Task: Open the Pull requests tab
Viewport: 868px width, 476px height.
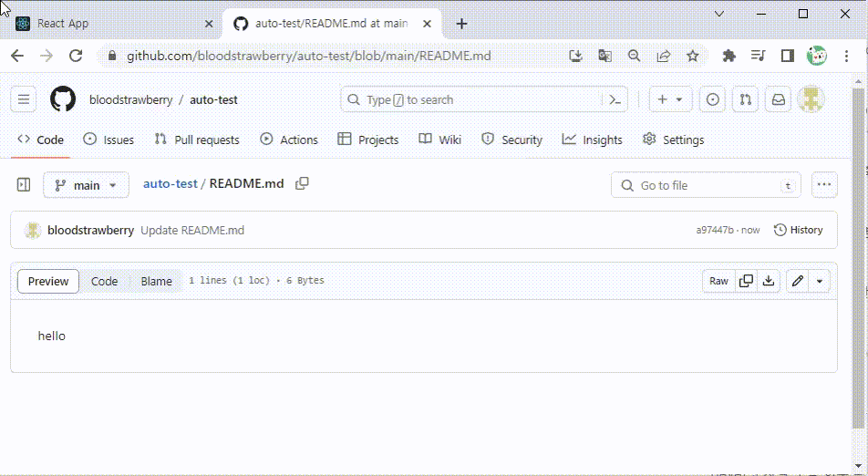Action: [197, 140]
